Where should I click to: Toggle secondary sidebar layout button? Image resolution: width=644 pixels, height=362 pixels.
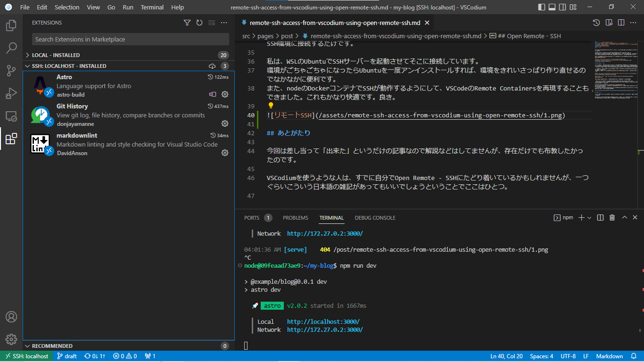tap(562, 7)
